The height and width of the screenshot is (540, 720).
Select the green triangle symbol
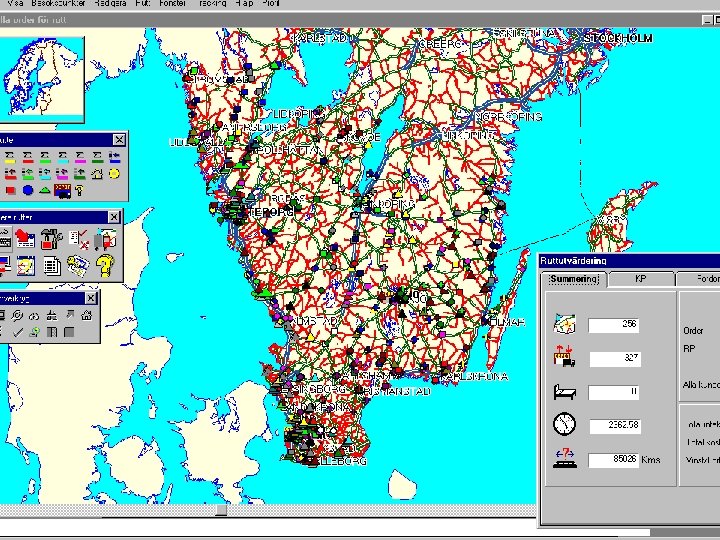click(45, 190)
